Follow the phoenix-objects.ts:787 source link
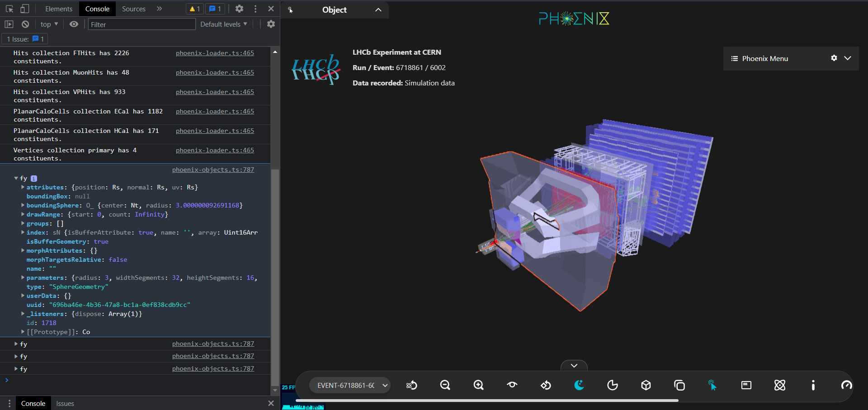 tap(213, 170)
